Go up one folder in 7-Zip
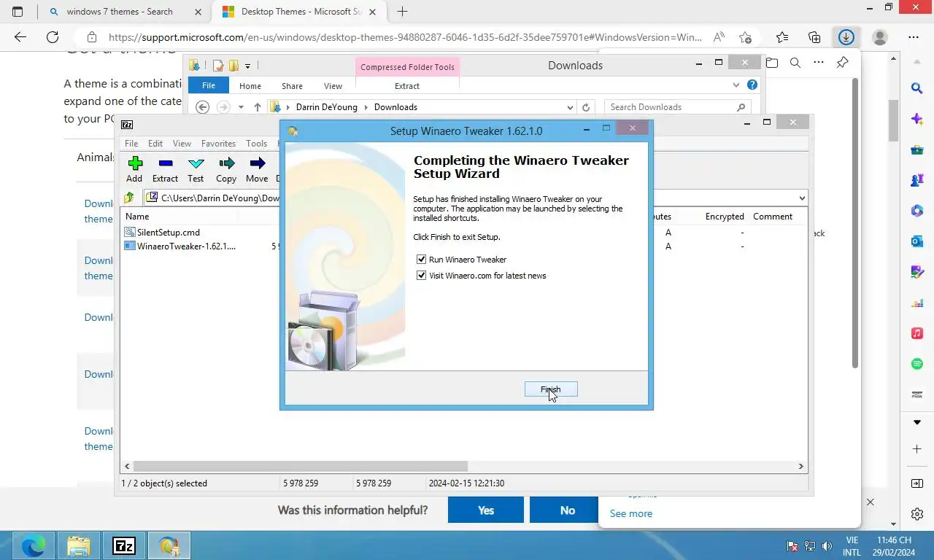The image size is (934, 560). [129, 198]
